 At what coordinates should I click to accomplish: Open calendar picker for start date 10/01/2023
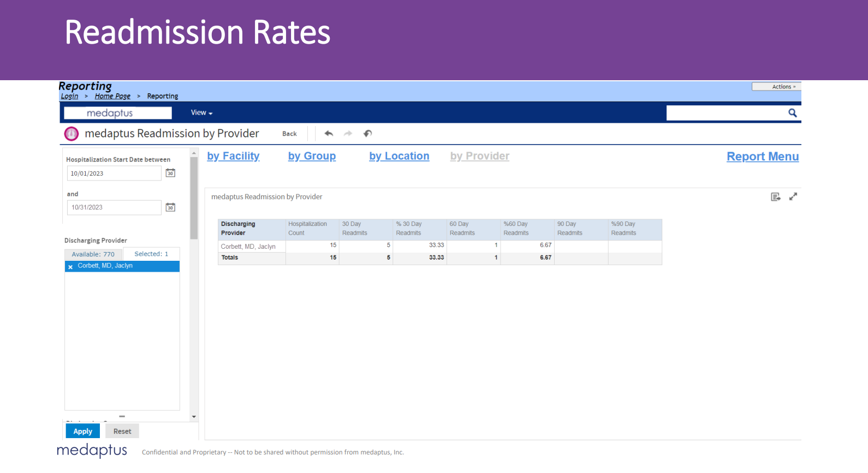pyautogui.click(x=170, y=173)
